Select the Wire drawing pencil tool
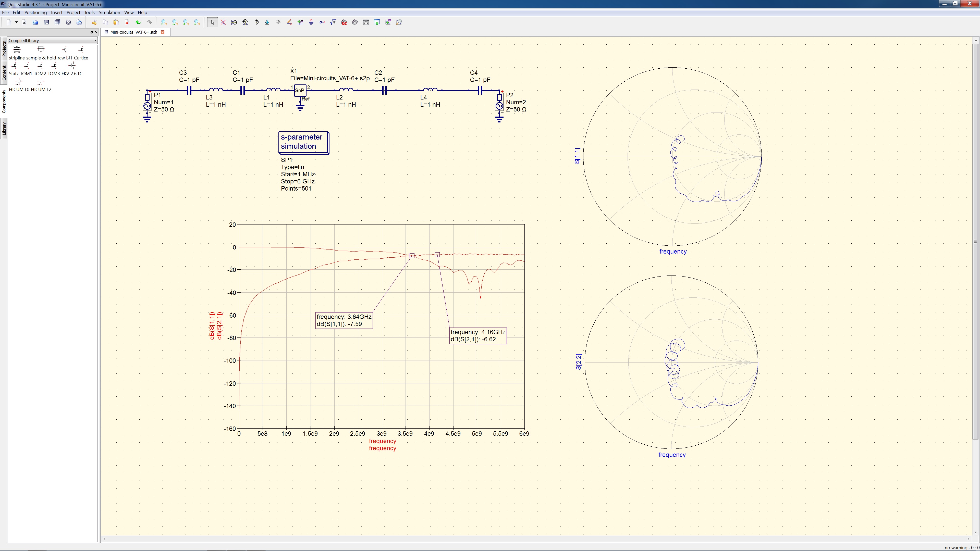This screenshot has height=551, width=980. [x=289, y=22]
